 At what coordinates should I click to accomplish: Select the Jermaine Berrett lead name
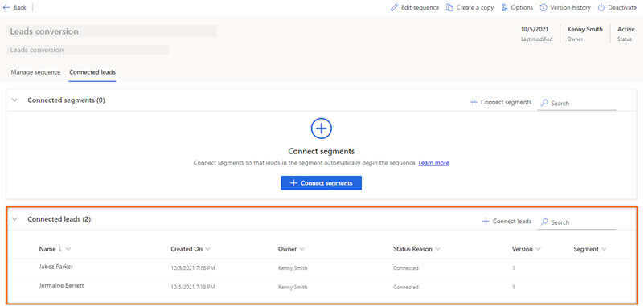coord(62,285)
